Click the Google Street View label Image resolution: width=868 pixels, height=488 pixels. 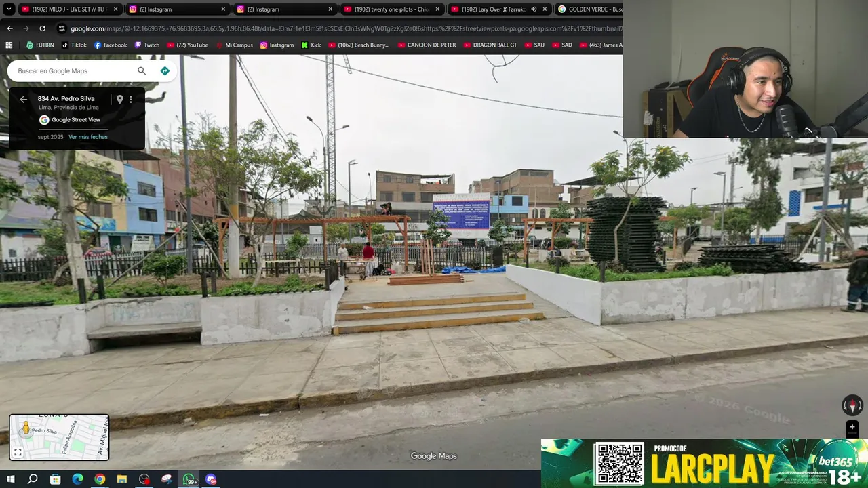click(x=76, y=120)
